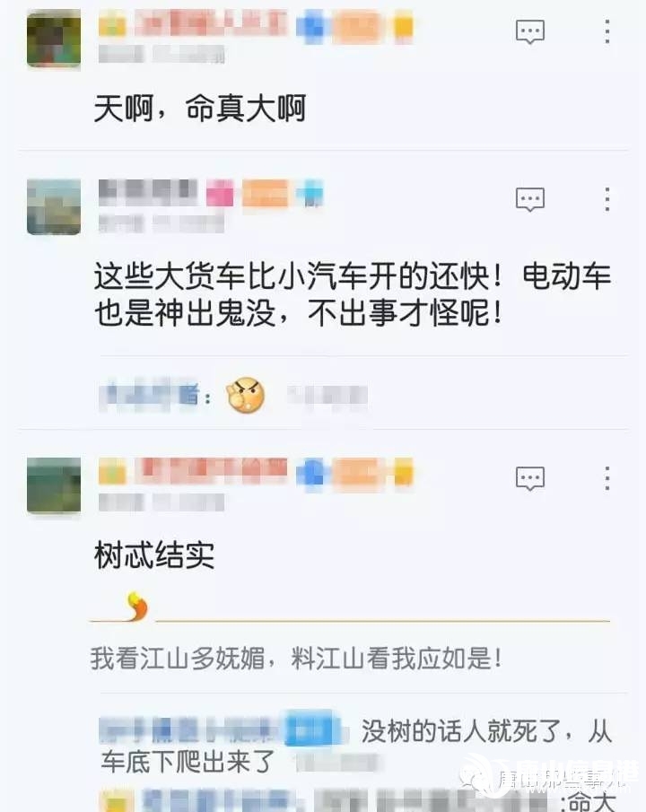Tap reply icon on '树忒结实' comment

[x=529, y=478]
